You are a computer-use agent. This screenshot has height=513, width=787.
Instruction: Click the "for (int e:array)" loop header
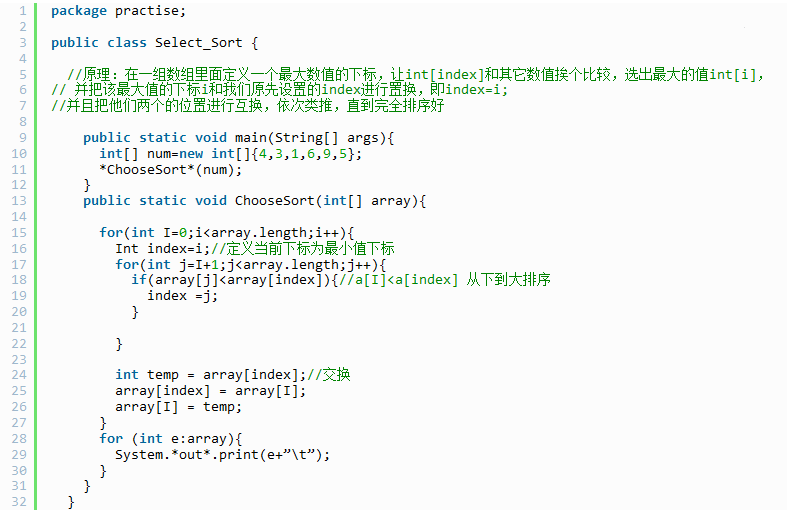point(170,438)
